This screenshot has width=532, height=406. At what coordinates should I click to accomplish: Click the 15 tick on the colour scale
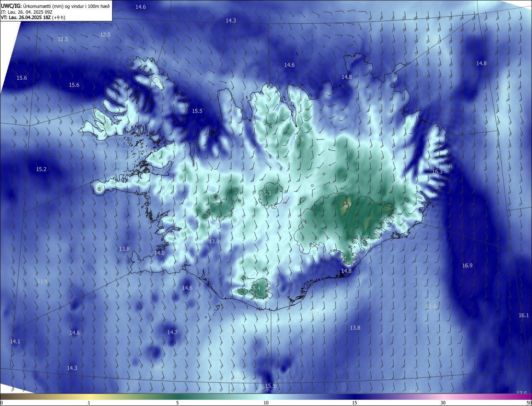(355, 403)
